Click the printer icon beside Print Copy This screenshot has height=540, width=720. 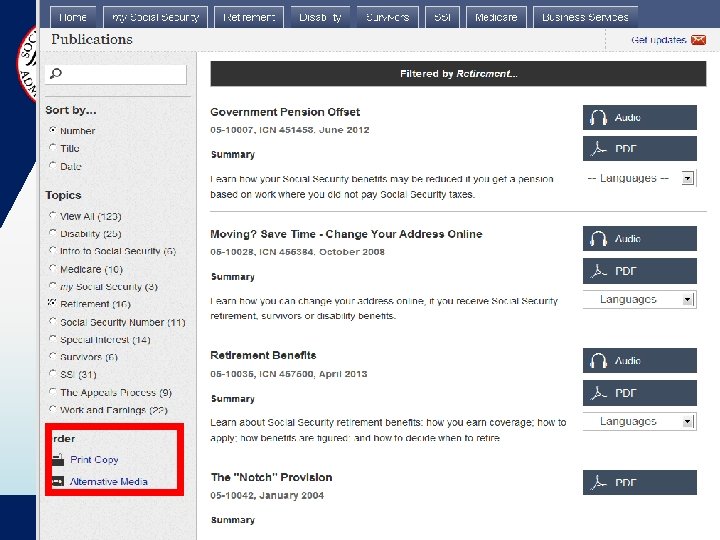[58, 459]
